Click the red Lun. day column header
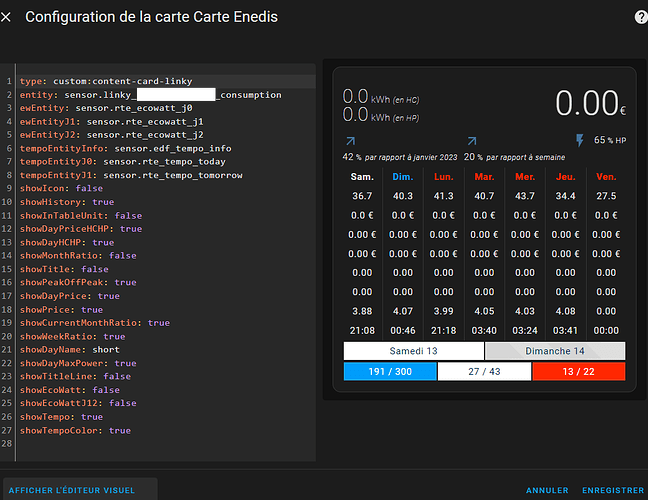Image resolution: width=648 pixels, height=500 pixels. pos(443,177)
